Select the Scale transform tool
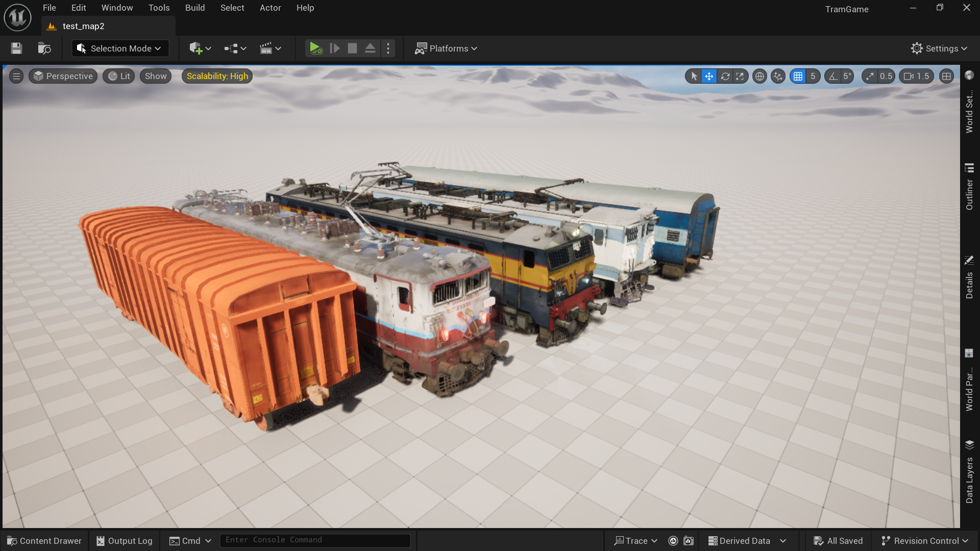 click(x=740, y=77)
